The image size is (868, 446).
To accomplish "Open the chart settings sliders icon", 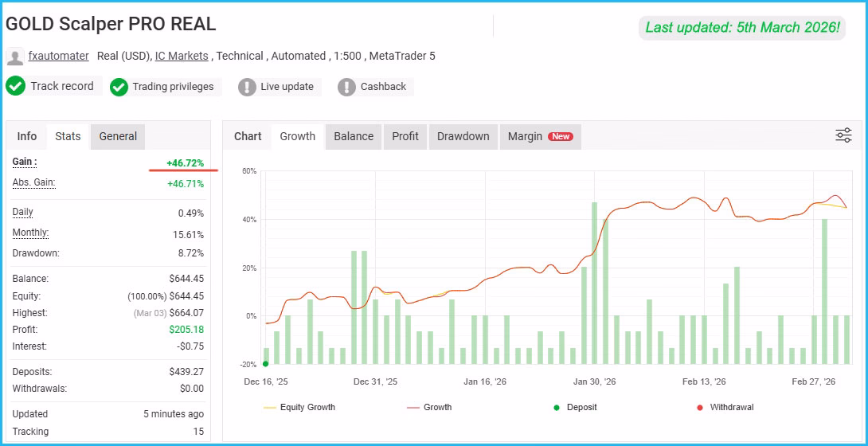I will pyautogui.click(x=843, y=135).
